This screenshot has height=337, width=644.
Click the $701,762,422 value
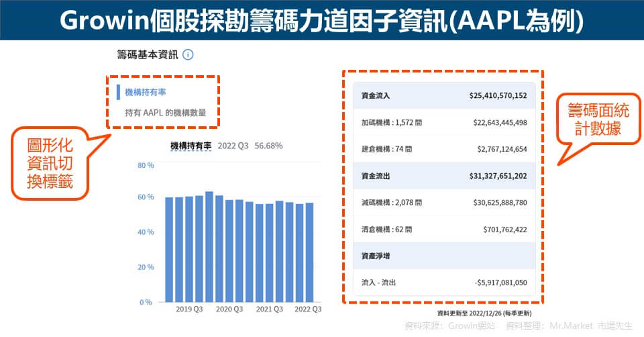505,230
